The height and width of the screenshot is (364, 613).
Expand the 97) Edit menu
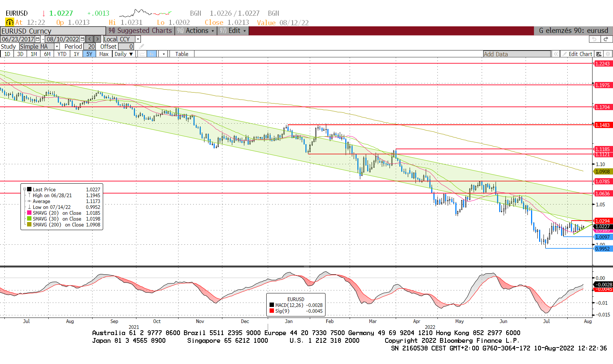[233, 31]
